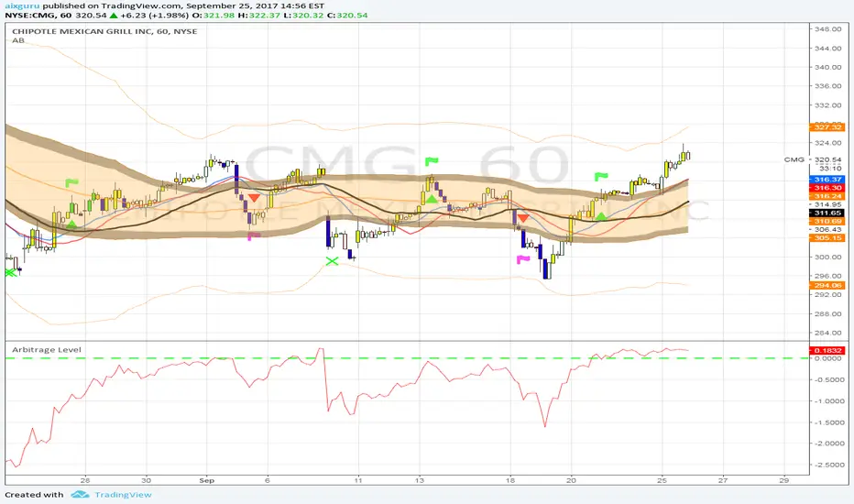854x504 pixels.
Task: Click the 25 date label on the time axis
Action: click(x=662, y=480)
